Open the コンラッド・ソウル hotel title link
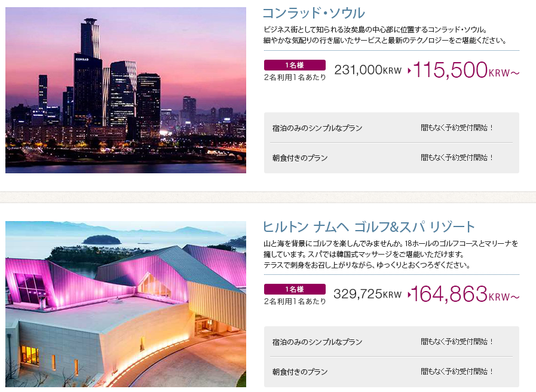Screen dimensions: 536x392 (x=314, y=13)
